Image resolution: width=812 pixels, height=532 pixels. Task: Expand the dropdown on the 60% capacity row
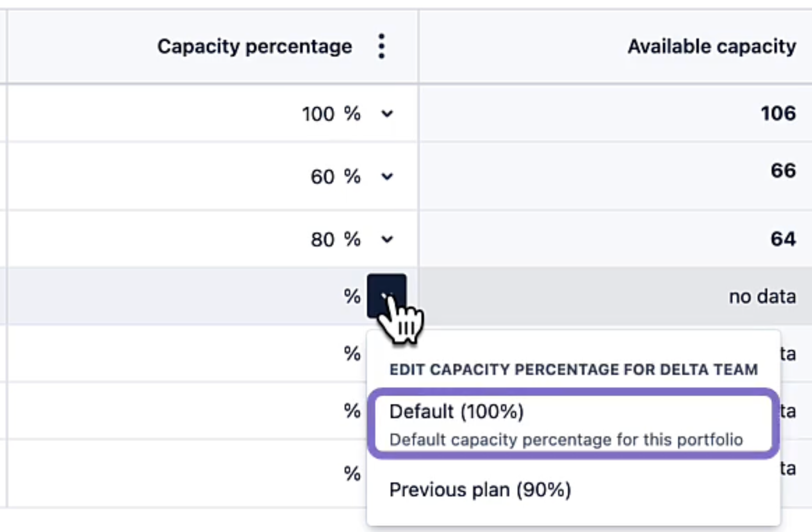387,177
